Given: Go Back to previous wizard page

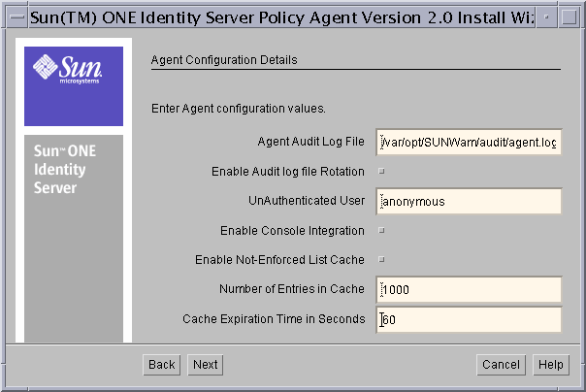Looking at the screenshot, I should coord(161,365).
